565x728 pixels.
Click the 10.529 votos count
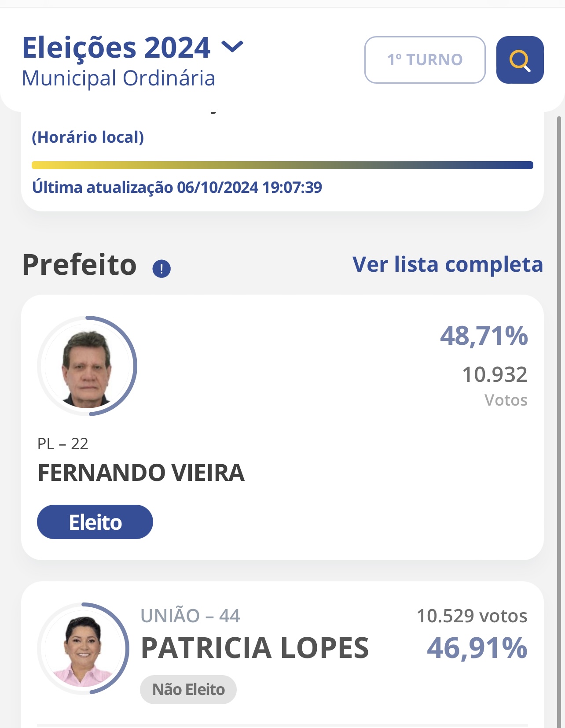tap(472, 616)
